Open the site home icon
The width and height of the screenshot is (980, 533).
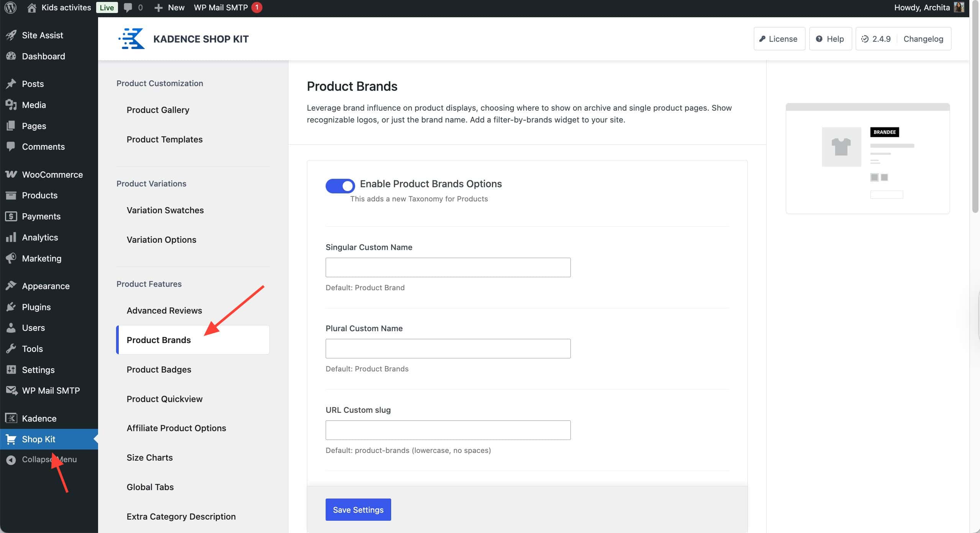point(32,8)
